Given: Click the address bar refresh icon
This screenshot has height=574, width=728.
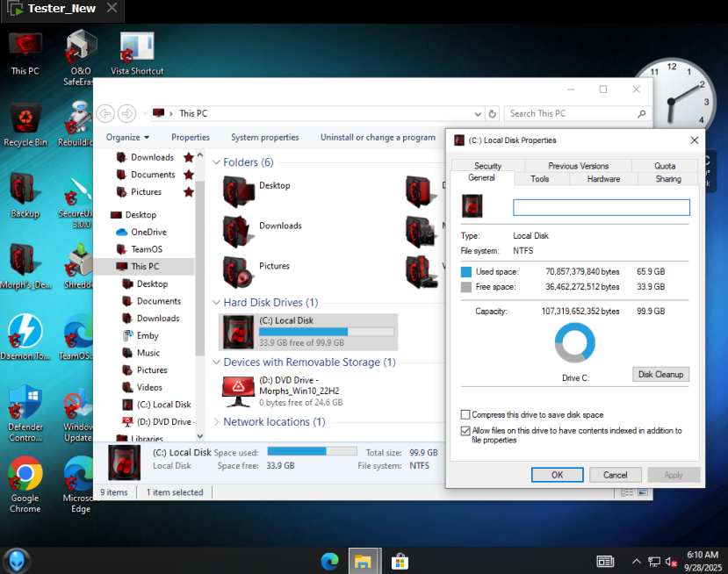Looking at the screenshot, I should click(493, 113).
